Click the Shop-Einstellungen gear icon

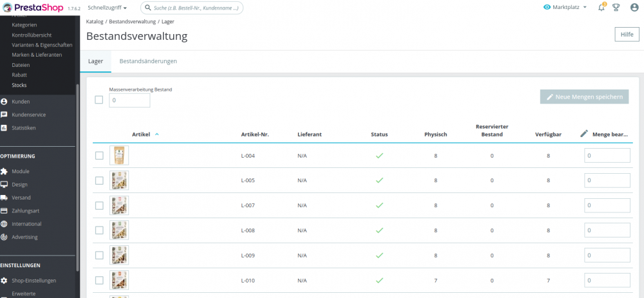[x=5, y=281]
